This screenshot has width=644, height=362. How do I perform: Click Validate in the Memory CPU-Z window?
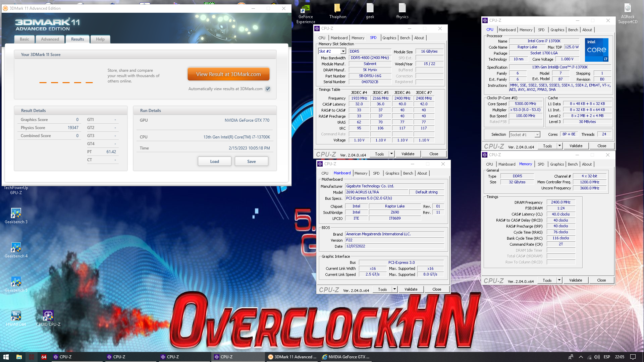(x=576, y=280)
